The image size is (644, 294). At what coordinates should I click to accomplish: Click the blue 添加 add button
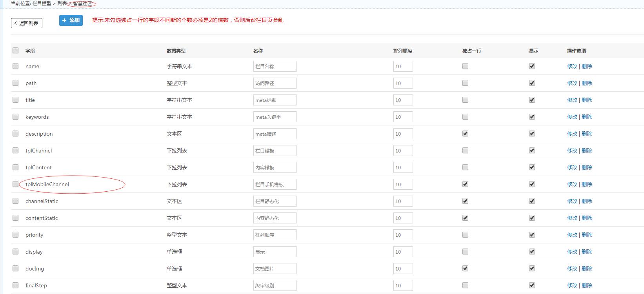click(x=71, y=20)
